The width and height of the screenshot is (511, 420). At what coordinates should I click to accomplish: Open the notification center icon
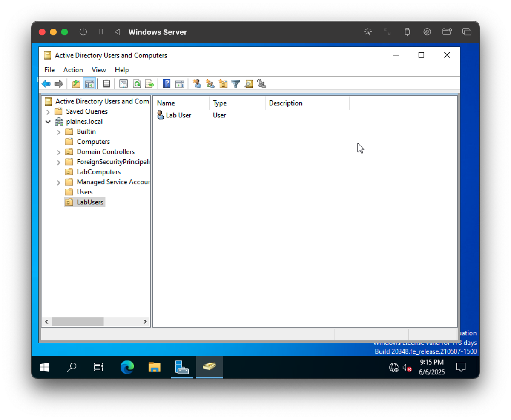(461, 367)
